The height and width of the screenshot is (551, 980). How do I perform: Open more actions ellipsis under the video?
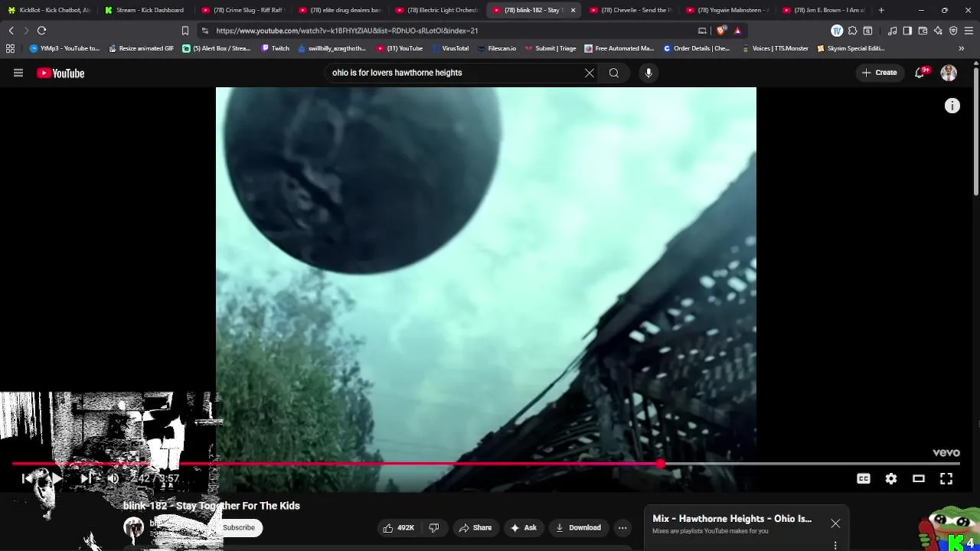click(622, 527)
